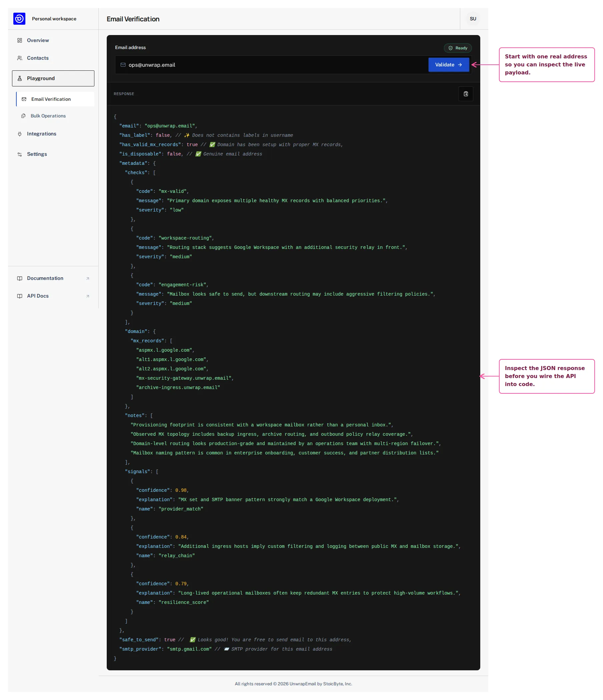603x700 pixels.
Task: Go to Bulk Operations
Action: (x=55, y=116)
